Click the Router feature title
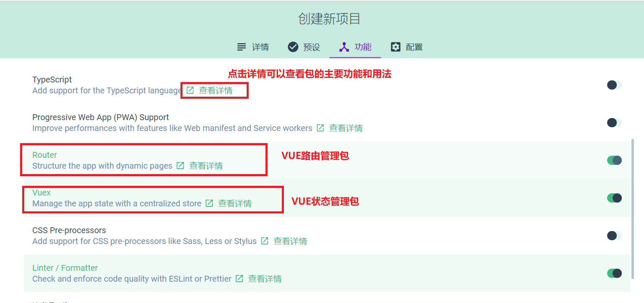The image size is (644, 303). pos(44,155)
